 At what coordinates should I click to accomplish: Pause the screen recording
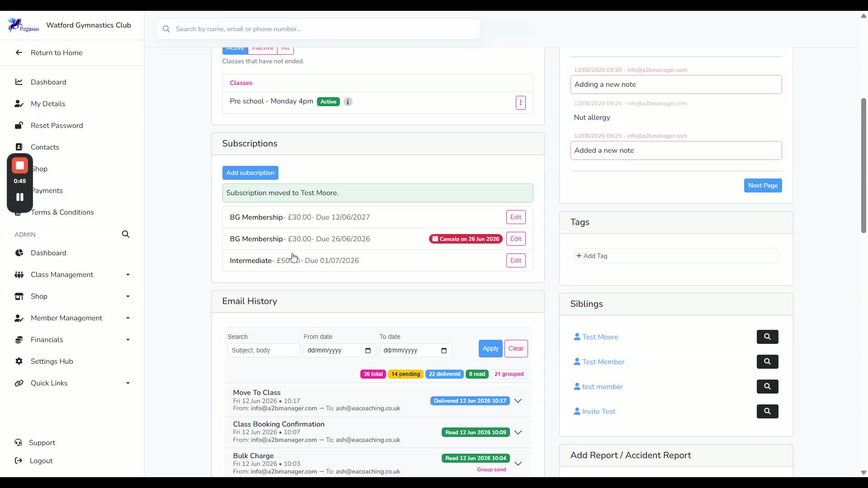point(20,197)
